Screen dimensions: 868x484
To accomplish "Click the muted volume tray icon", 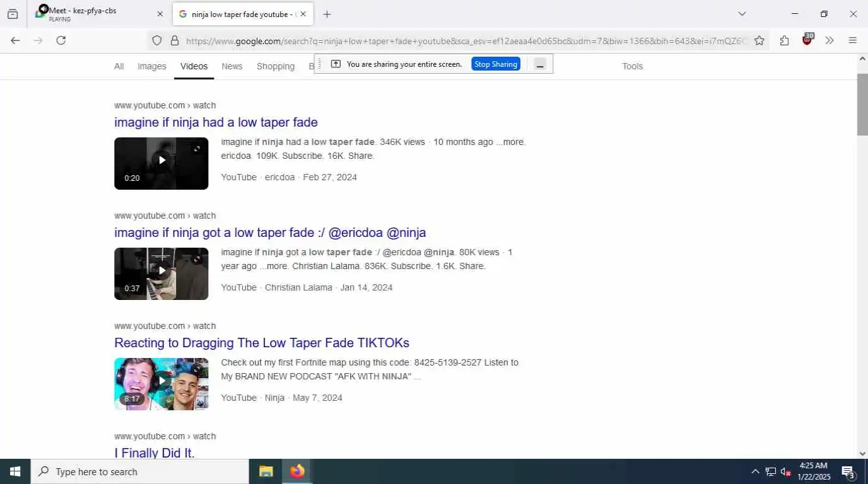I will [x=785, y=471].
